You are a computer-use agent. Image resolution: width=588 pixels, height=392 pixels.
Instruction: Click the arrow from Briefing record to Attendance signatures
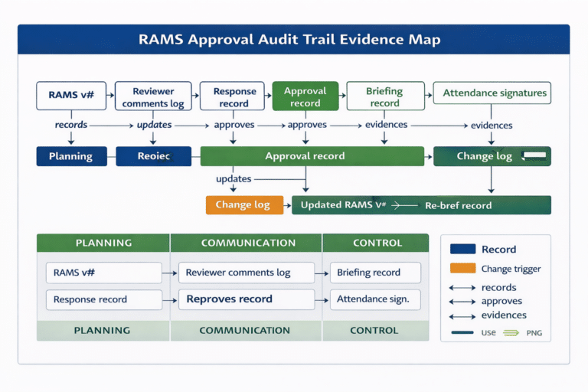(429, 95)
